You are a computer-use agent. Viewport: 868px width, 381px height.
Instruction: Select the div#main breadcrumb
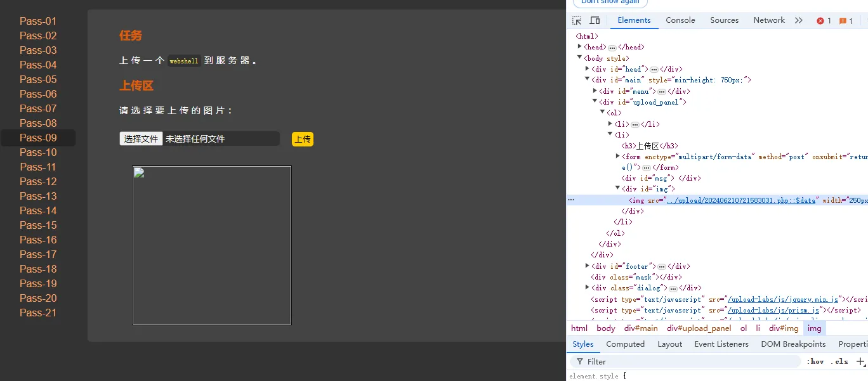(x=641, y=328)
